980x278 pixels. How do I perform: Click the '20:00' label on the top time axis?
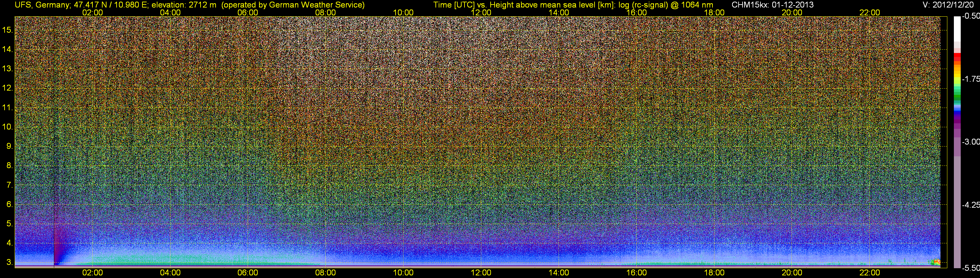(792, 12)
